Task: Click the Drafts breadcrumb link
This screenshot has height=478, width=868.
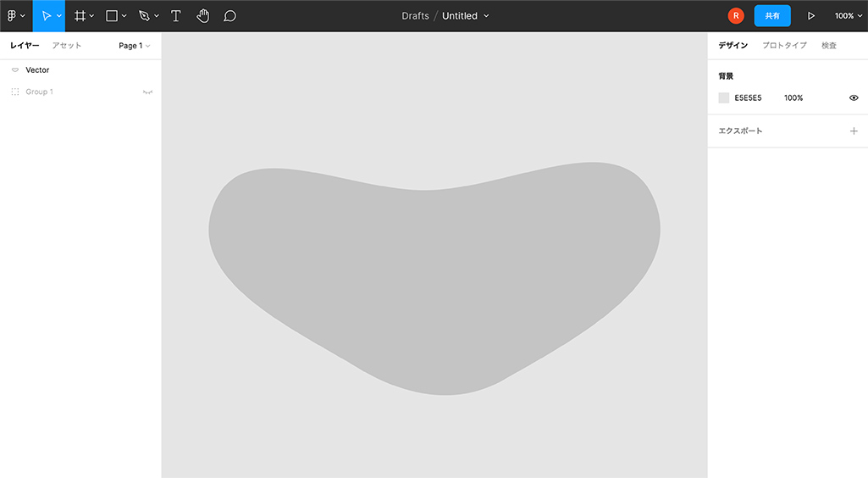Action: (415, 15)
